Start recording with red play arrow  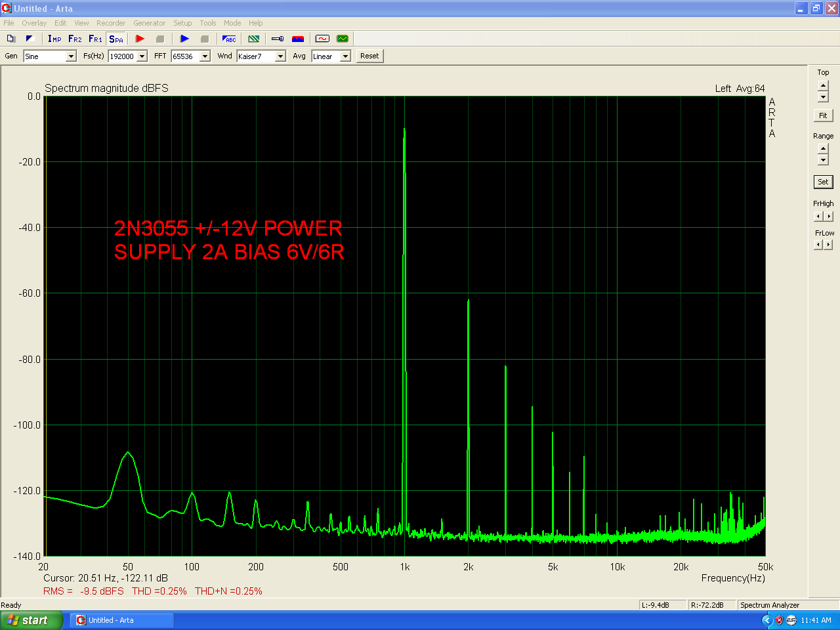(x=140, y=39)
